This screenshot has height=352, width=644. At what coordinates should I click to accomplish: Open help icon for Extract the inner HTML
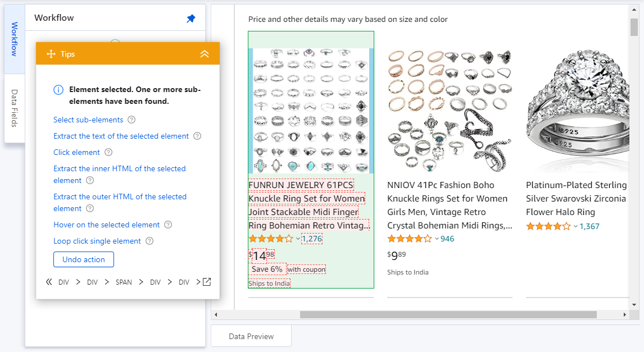click(x=90, y=181)
